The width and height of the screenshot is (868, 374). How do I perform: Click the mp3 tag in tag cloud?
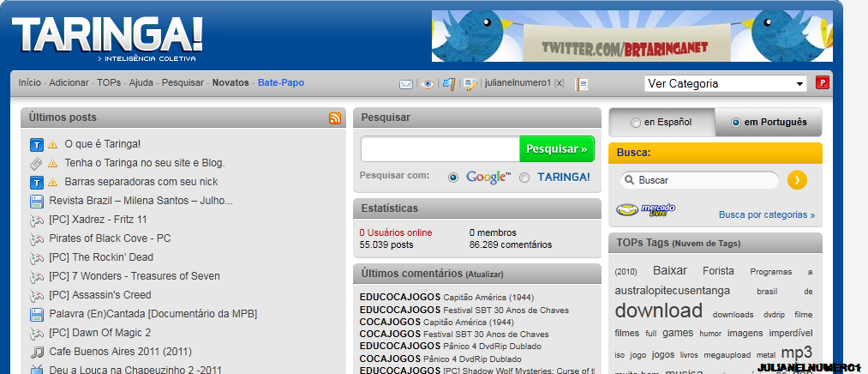[796, 353]
